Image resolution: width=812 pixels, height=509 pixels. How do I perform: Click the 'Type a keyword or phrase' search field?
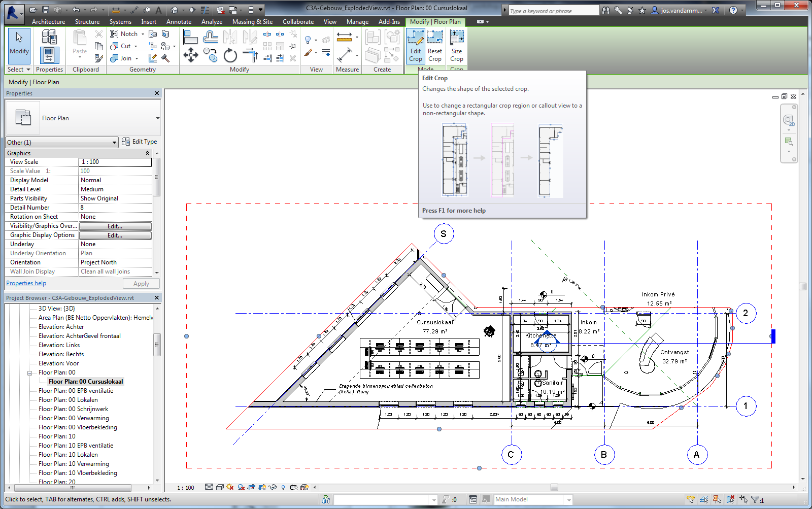(x=553, y=11)
